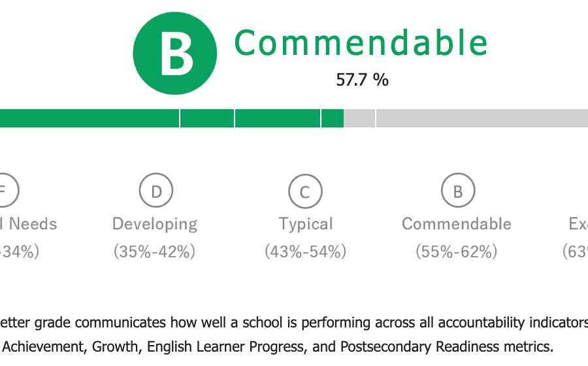The width and height of the screenshot is (588, 366).
Task: Click the Needs label beside the F grade
Action: [33, 224]
